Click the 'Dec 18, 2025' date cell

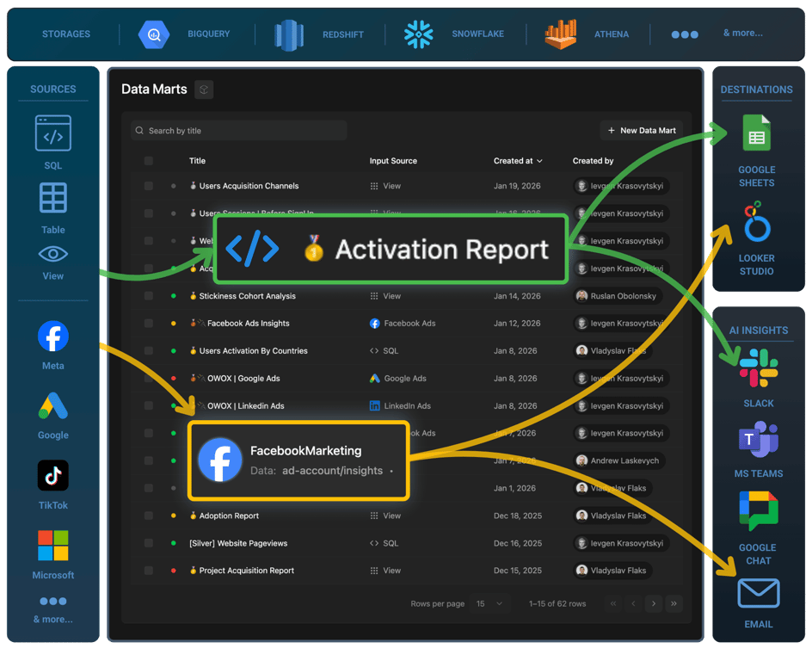518,516
